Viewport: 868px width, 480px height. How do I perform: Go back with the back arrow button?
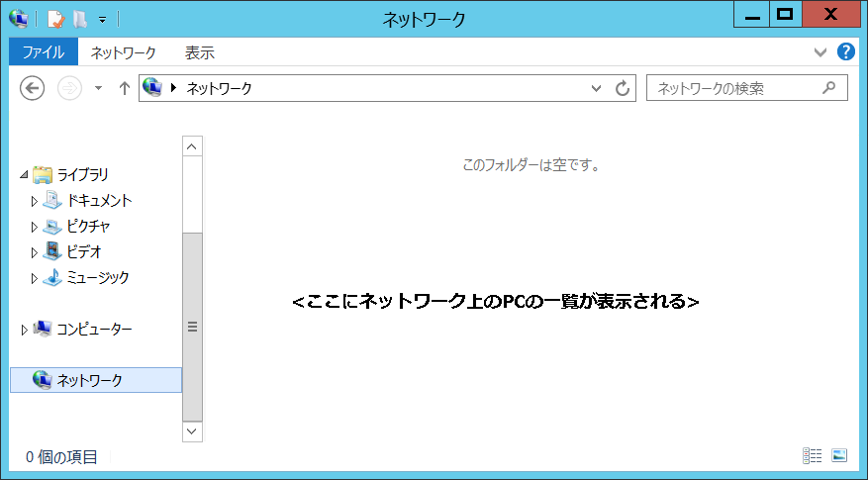(x=32, y=88)
